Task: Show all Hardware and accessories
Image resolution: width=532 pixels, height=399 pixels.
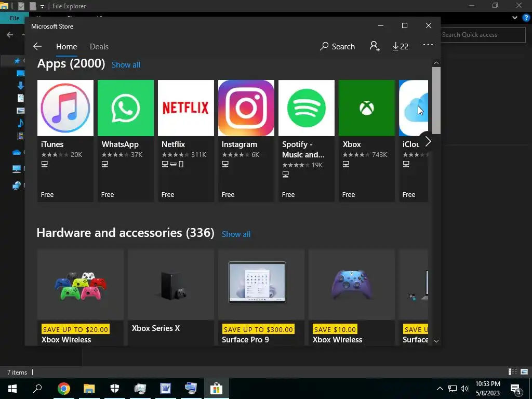Action: (236, 234)
